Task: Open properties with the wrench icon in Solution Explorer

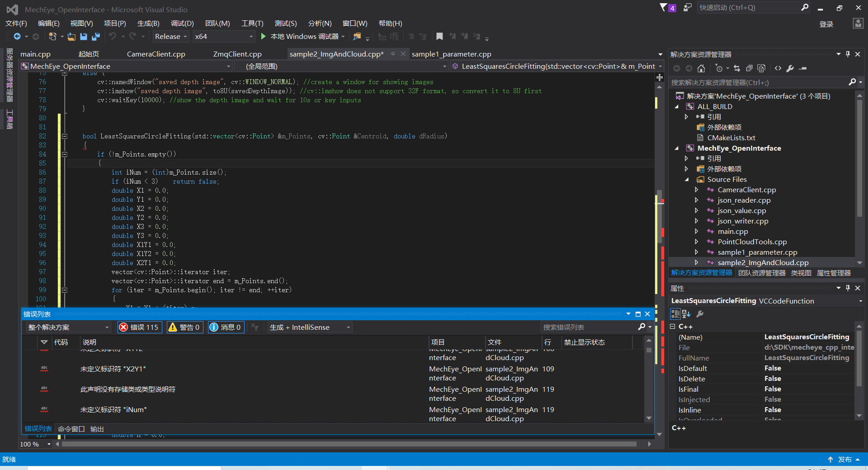Action: (x=790, y=68)
